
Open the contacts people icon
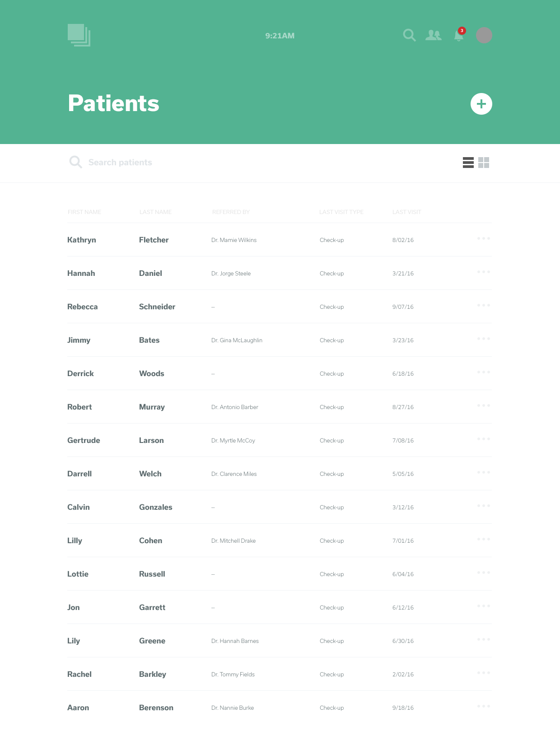[x=434, y=35]
